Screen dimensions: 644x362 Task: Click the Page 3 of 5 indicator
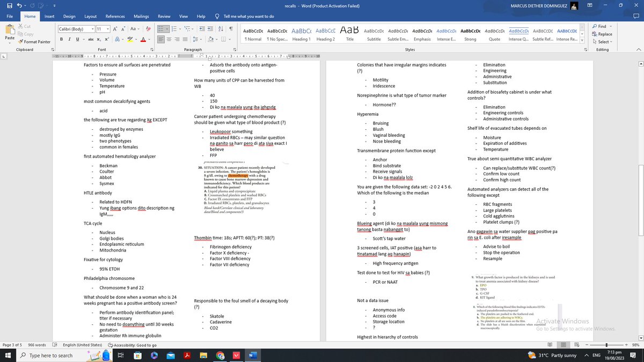click(12, 345)
